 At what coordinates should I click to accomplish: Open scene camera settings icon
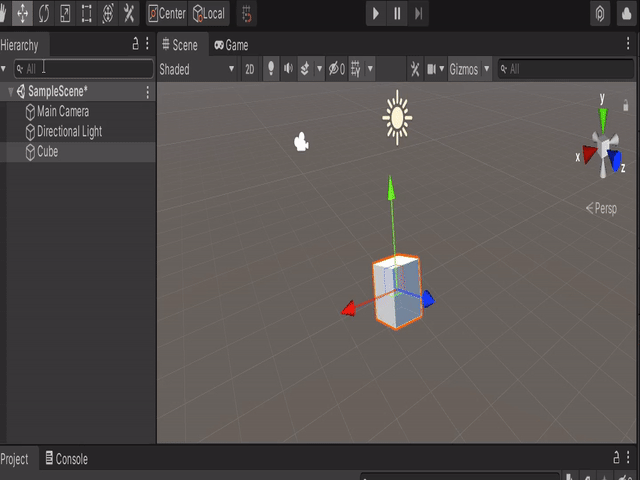tap(432, 69)
